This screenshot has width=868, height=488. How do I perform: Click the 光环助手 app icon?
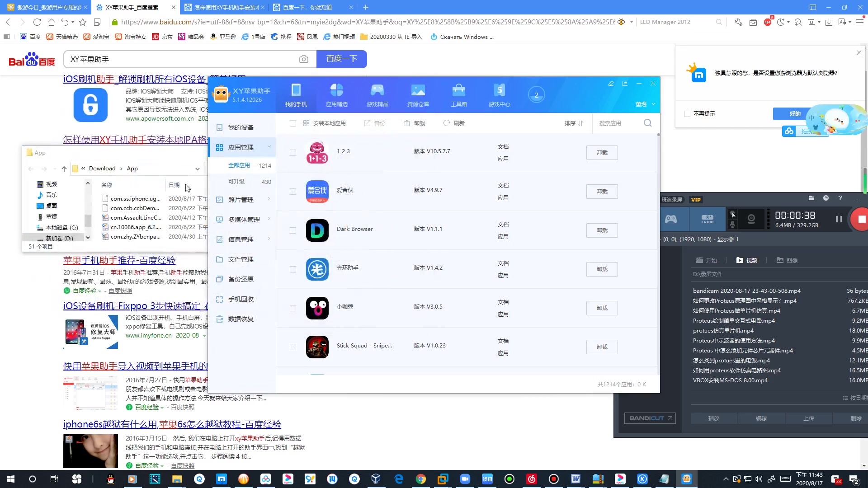(317, 269)
